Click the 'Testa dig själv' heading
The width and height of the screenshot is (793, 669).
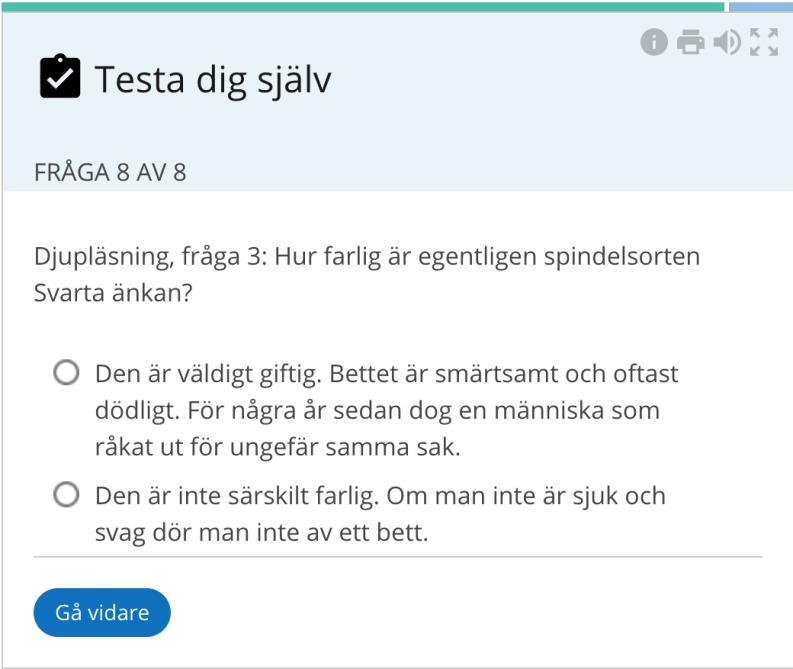pyautogui.click(x=213, y=79)
